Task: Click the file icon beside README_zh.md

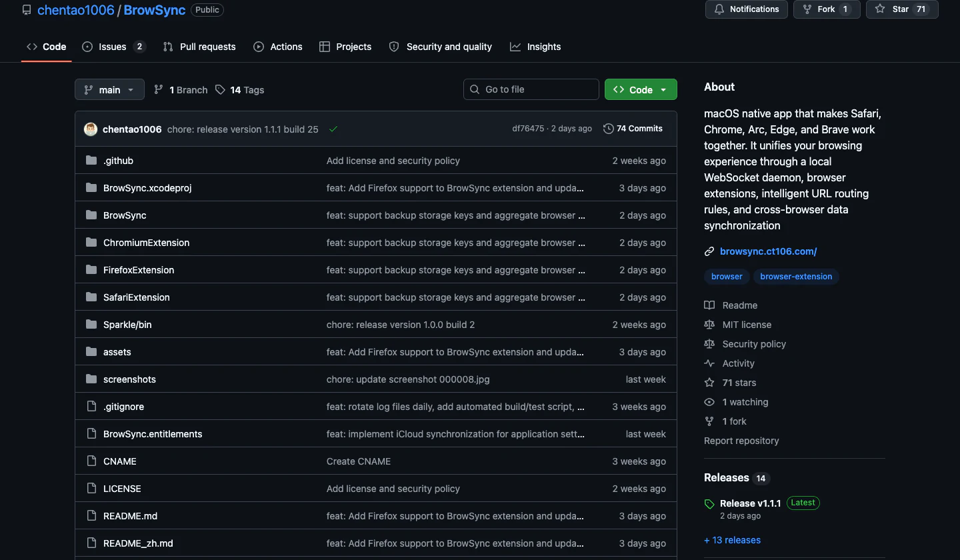Action: coord(91,543)
